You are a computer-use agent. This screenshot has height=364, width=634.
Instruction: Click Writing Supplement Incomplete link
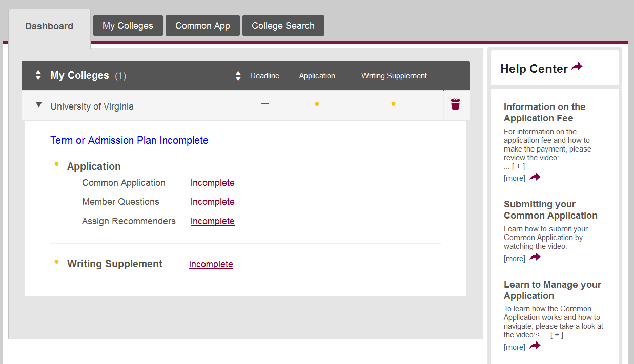tap(211, 264)
